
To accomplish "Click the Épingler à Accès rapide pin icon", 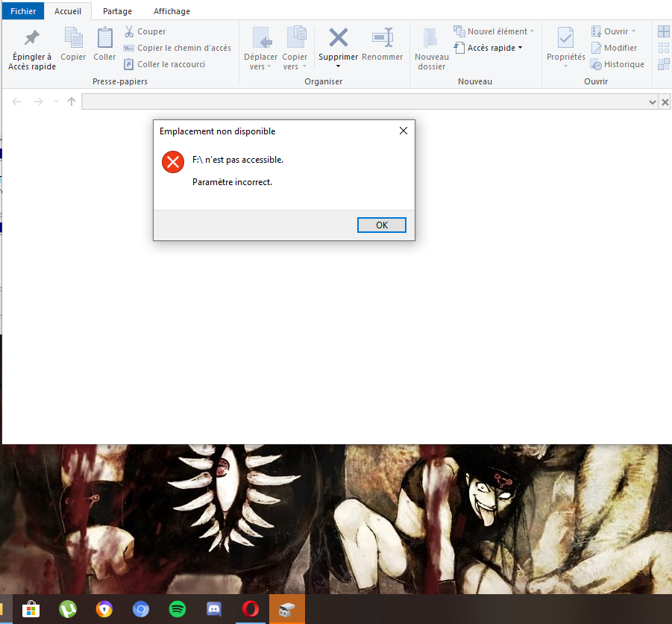I will (x=31, y=38).
